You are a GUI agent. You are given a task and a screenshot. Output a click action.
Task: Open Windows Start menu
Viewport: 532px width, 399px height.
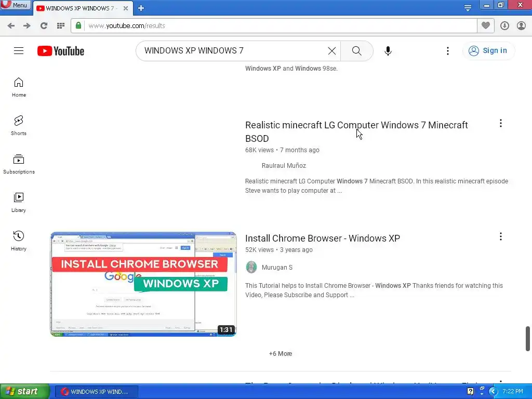click(25, 392)
